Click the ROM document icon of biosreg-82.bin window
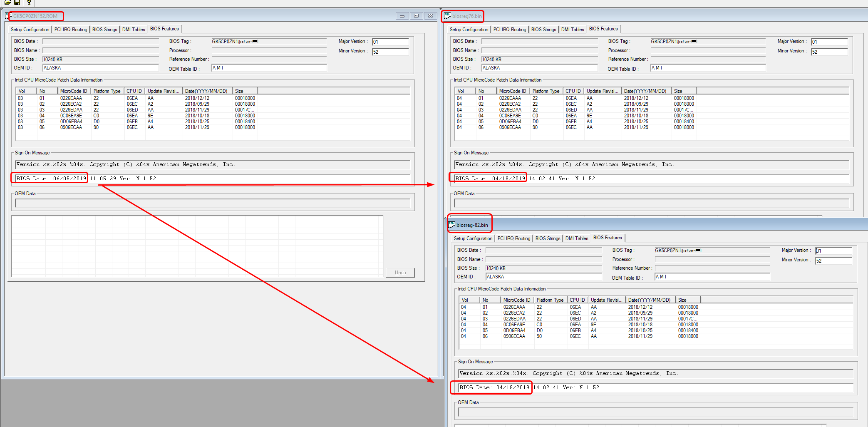The width and height of the screenshot is (868, 427). pos(451,225)
